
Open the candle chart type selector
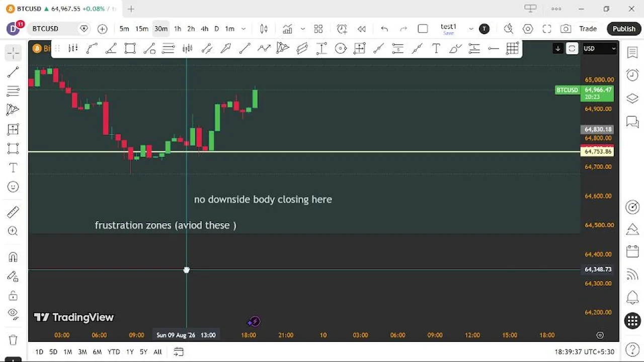tap(264, 29)
